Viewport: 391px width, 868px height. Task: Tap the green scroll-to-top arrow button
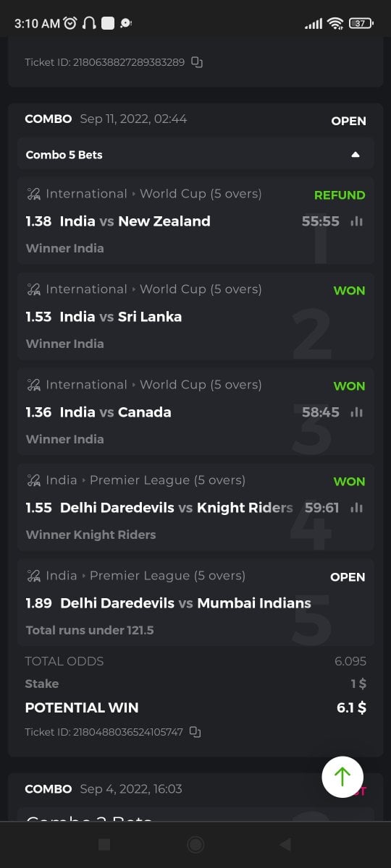[342, 777]
